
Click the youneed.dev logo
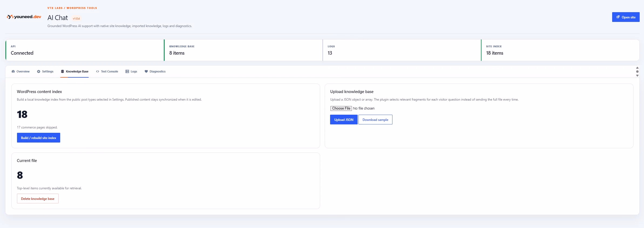[x=24, y=17]
